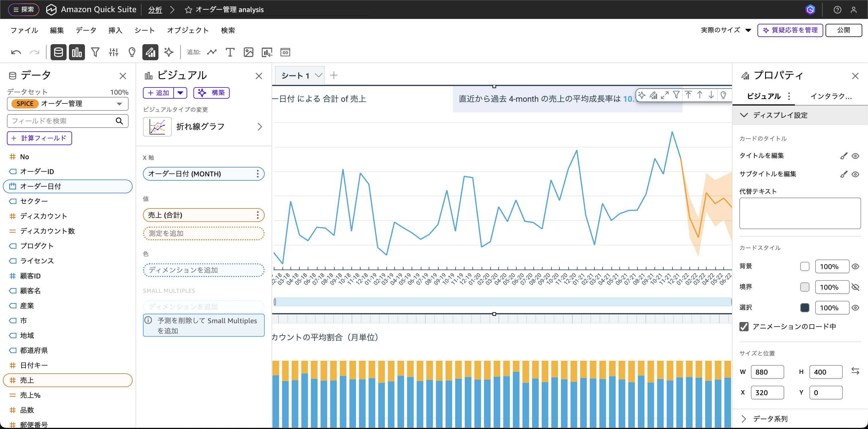
Task: Expand the 折れ線グラフ visual type chevron
Action: pos(259,127)
